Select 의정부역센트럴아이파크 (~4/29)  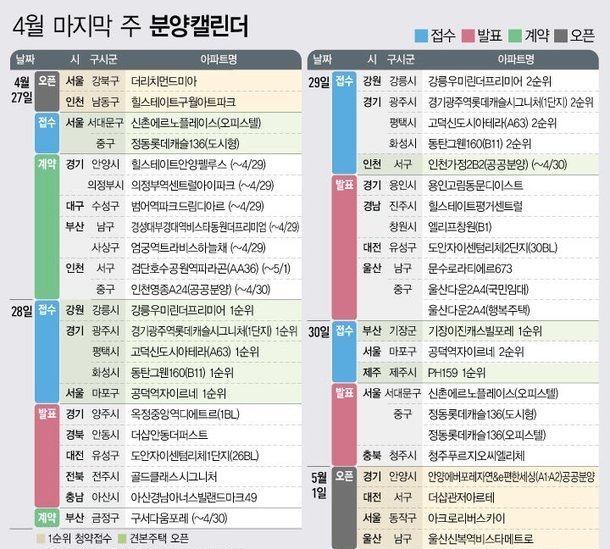(202, 185)
